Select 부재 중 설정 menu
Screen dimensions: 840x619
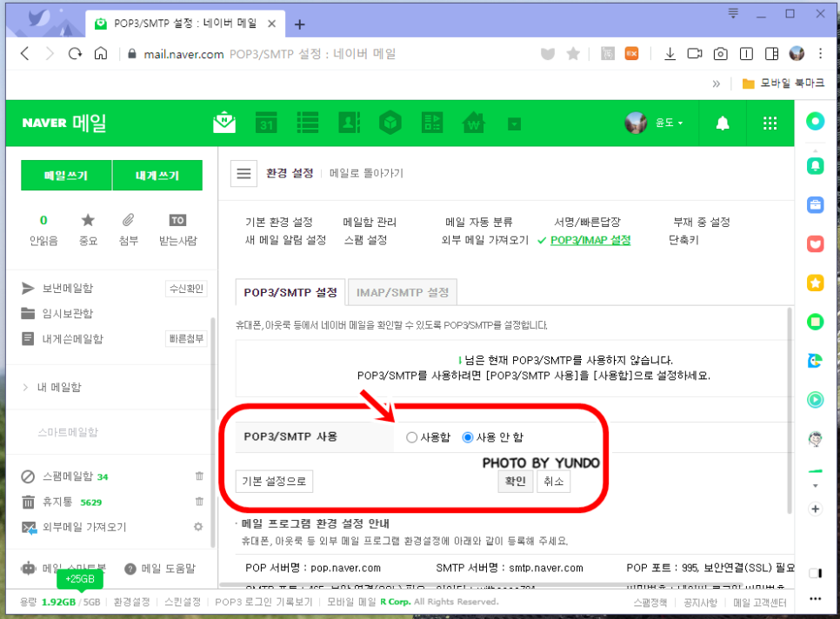pos(702,222)
